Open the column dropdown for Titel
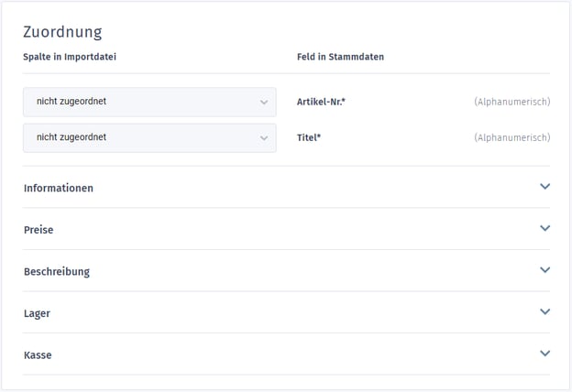The image size is (572, 392). pyautogui.click(x=148, y=138)
